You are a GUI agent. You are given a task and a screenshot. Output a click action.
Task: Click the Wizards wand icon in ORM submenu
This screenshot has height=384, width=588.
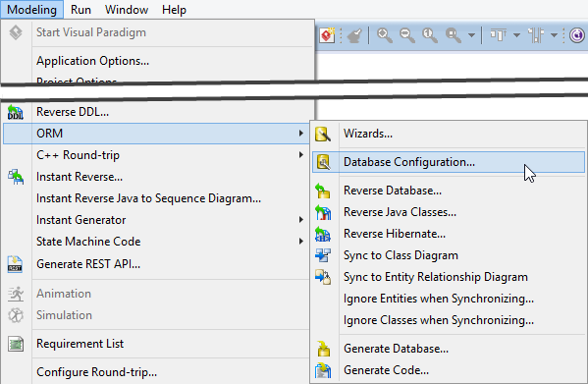323,134
